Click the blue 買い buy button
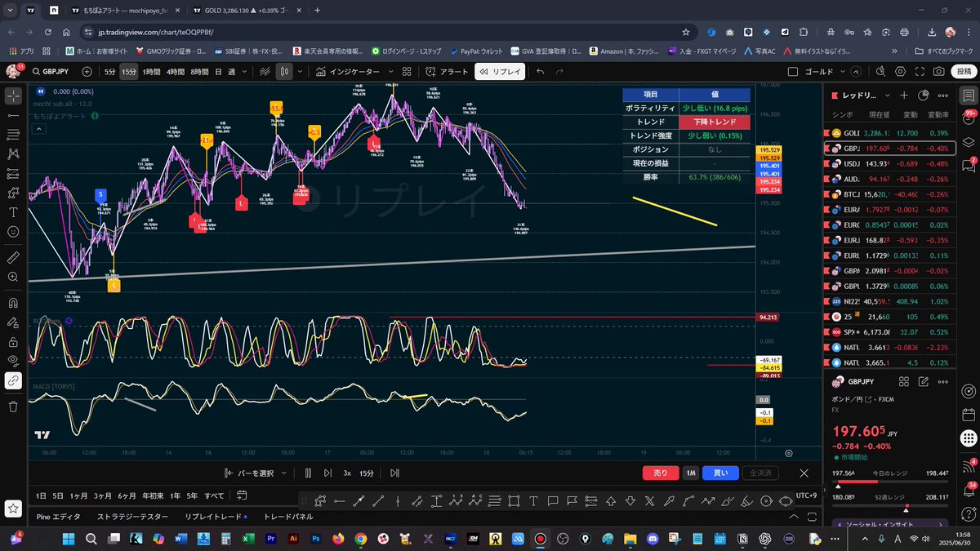Screen dimensions: 980x551 [720, 473]
